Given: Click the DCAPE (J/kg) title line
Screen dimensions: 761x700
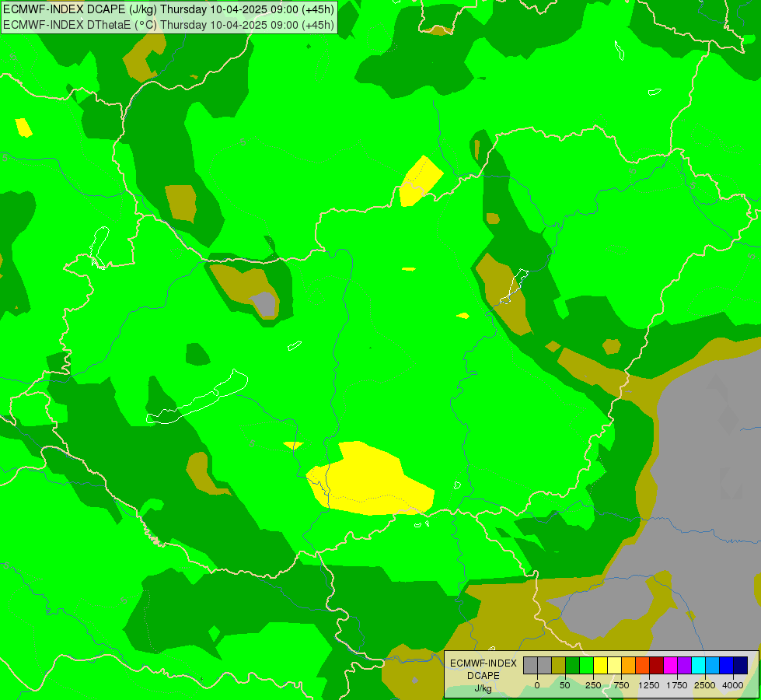Looking at the screenshot, I should [x=169, y=9].
